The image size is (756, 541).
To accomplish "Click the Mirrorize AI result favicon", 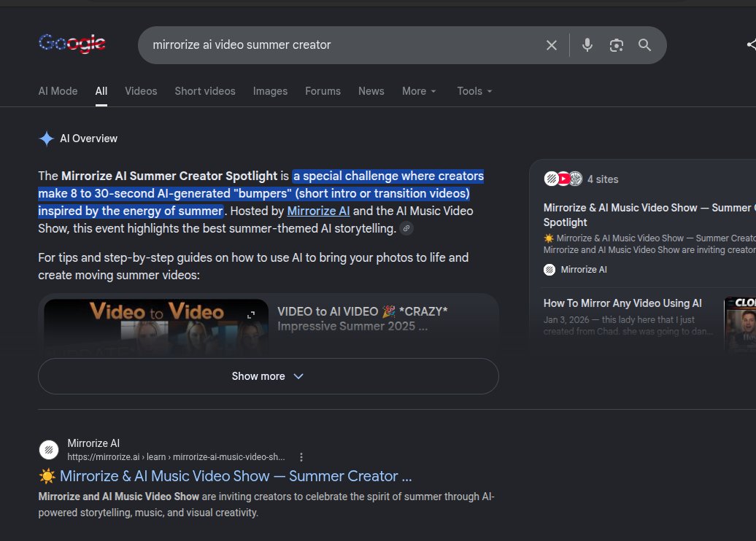I will [x=49, y=450].
